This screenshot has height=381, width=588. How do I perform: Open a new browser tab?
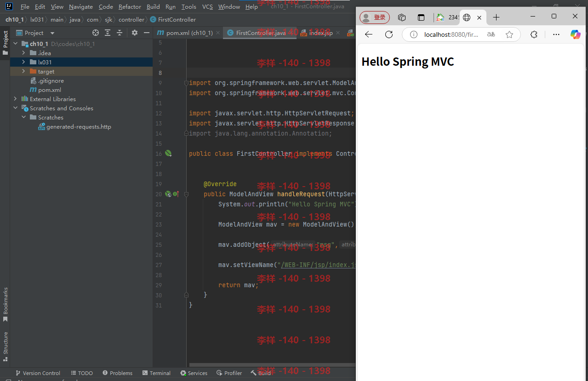496,17
